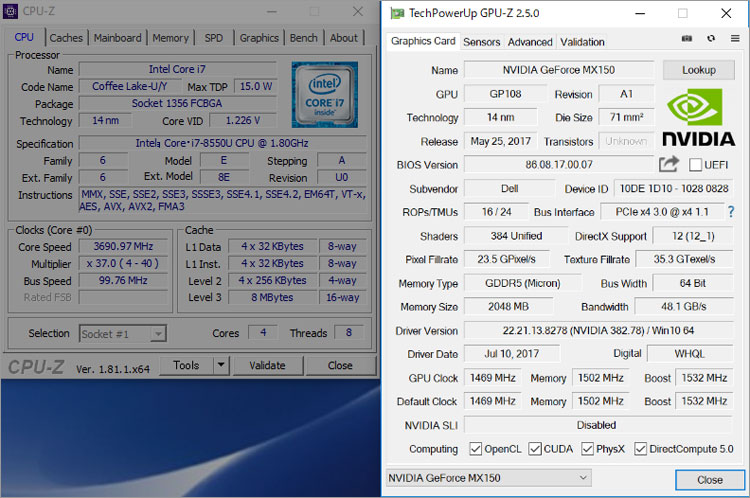This screenshot has width=750, height=498.
Task: Switch to Sensors tab in GPU-Z
Action: coord(481,42)
